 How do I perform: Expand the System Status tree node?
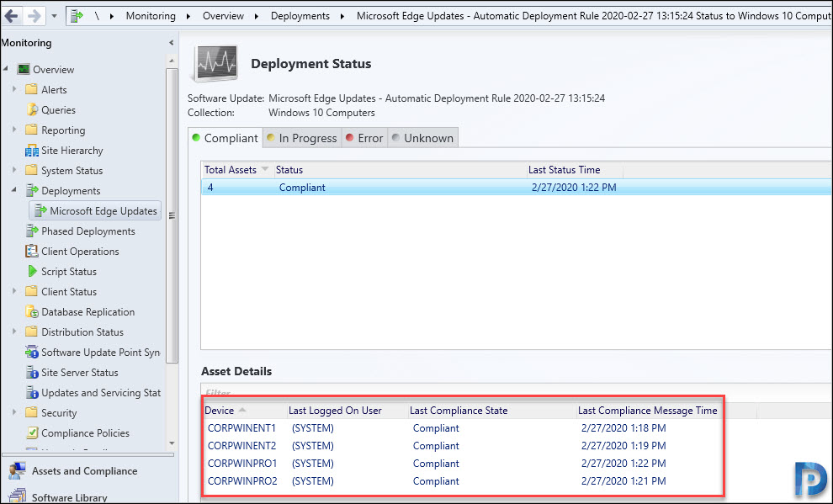point(14,169)
